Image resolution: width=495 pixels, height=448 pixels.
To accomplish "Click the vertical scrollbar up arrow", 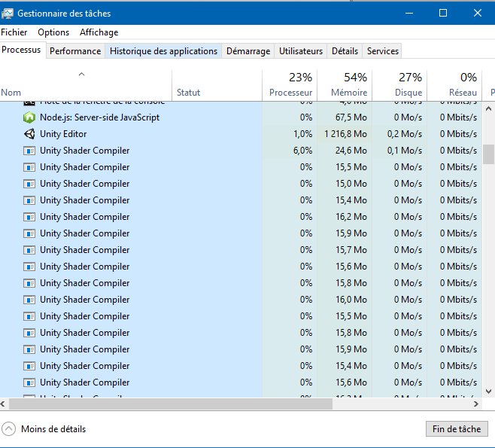I will 488,108.
